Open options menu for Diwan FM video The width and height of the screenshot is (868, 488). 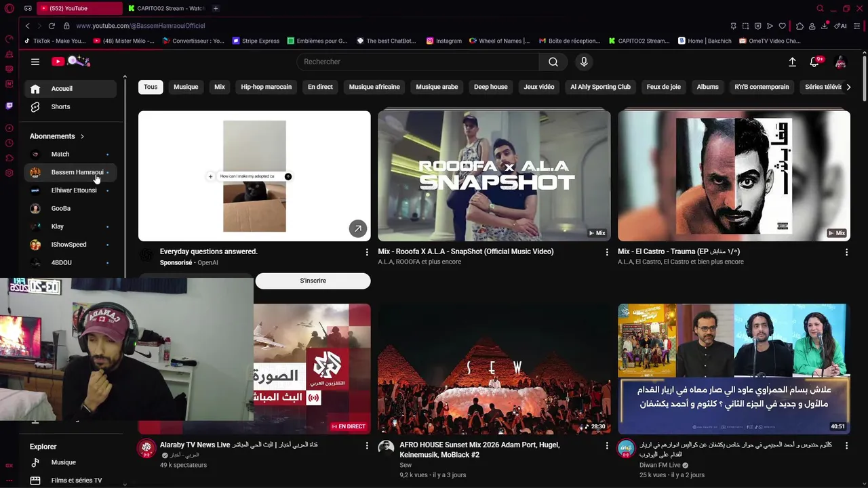pos(846,446)
